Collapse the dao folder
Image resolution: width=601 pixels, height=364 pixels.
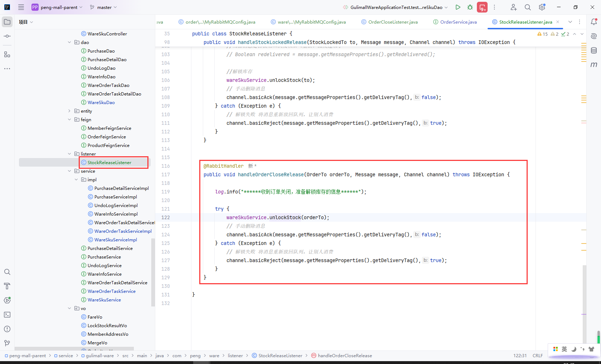click(69, 42)
